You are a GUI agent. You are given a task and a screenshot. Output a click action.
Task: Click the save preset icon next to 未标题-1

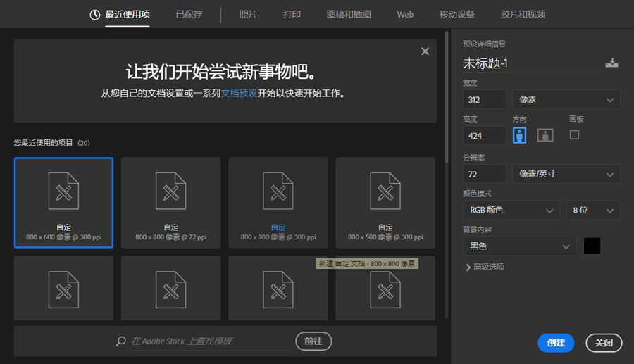point(611,63)
